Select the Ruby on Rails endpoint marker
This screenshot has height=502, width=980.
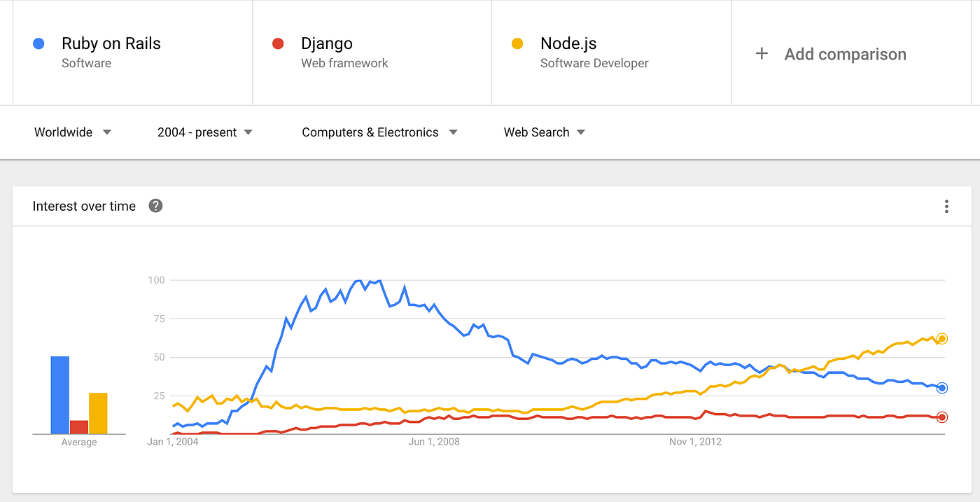(x=941, y=387)
